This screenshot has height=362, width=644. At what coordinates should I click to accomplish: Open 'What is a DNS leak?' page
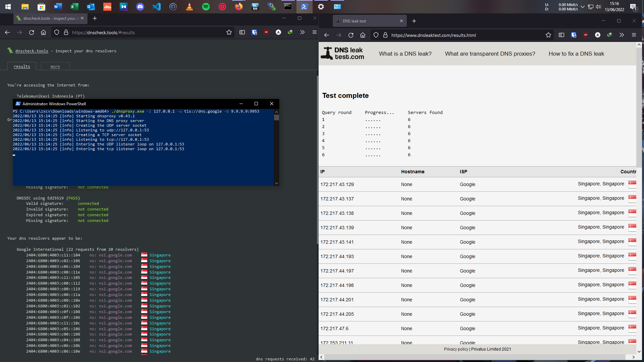[405, 54]
